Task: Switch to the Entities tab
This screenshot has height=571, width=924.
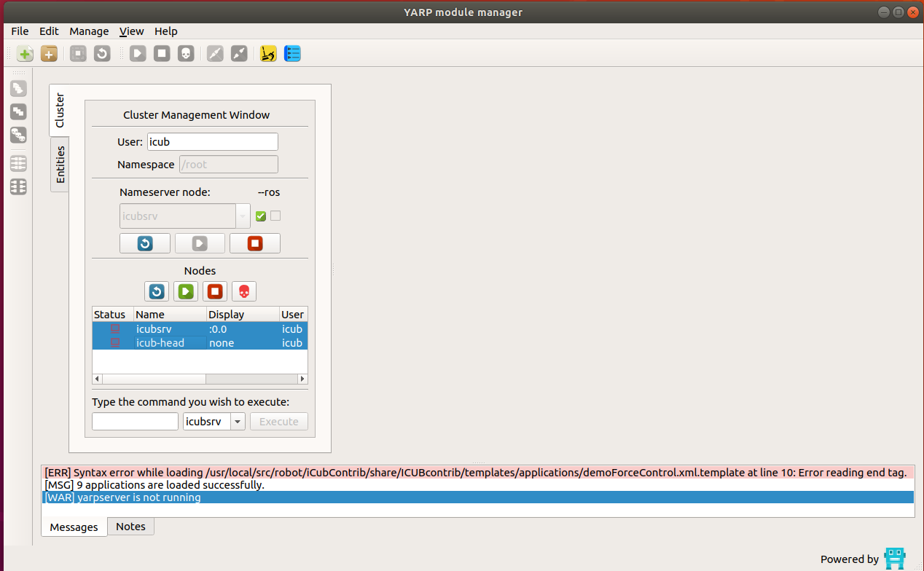Action: (x=60, y=165)
